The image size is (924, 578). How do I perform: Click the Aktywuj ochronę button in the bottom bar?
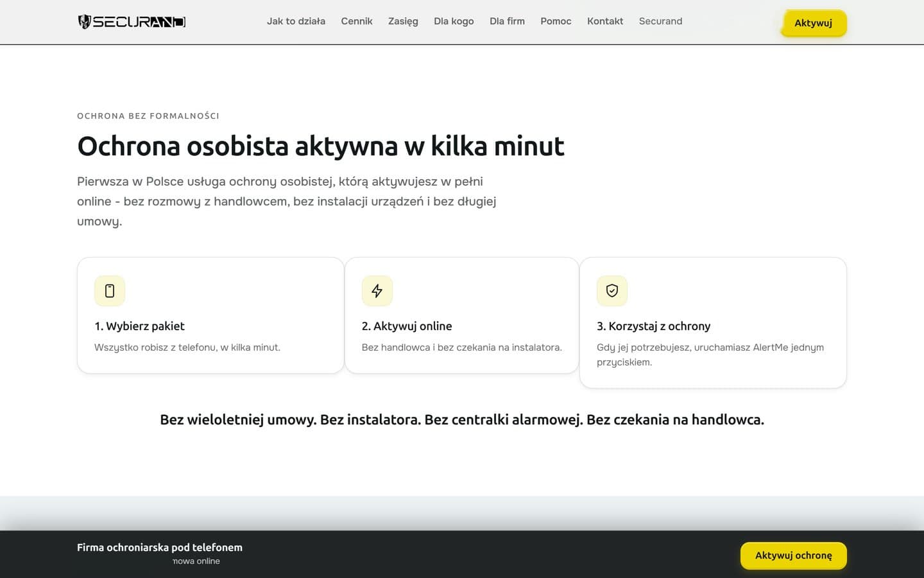pyautogui.click(x=794, y=556)
